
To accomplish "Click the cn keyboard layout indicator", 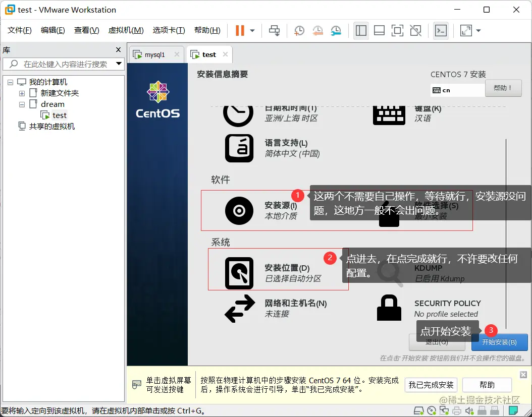I will click(x=457, y=90).
